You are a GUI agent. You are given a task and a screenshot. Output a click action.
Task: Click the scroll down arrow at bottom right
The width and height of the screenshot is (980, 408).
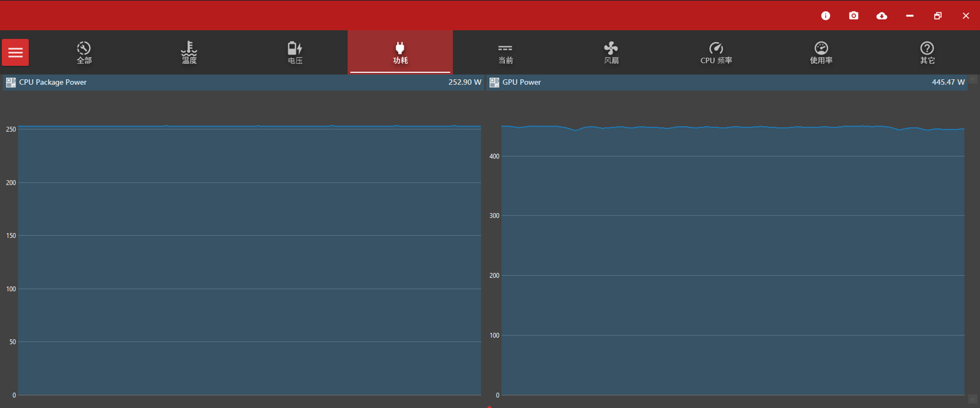point(972,399)
